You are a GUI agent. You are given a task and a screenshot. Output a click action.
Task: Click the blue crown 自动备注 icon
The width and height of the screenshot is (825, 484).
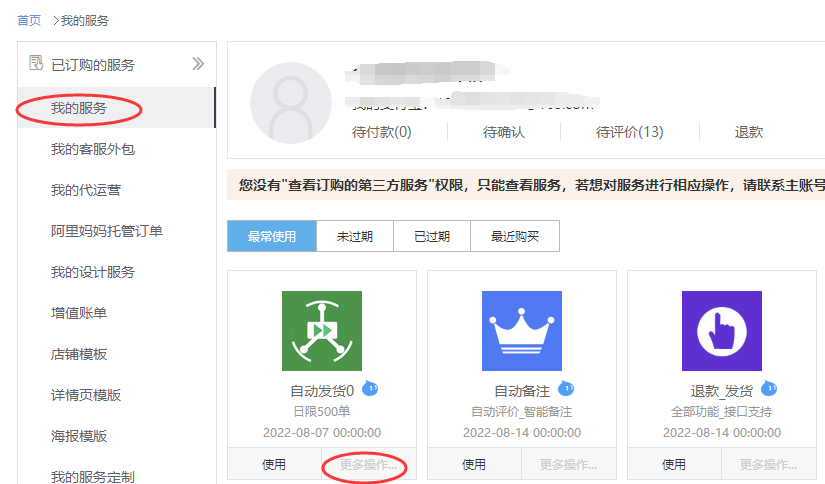(x=521, y=331)
